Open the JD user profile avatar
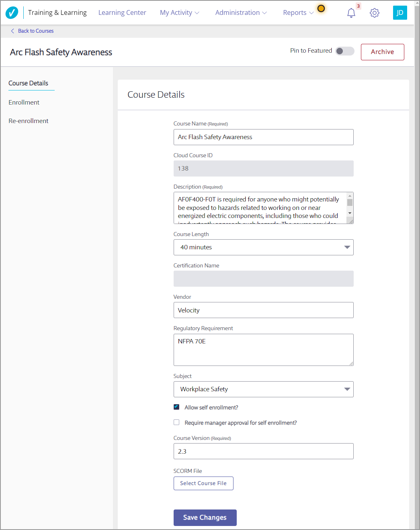 click(x=400, y=13)
